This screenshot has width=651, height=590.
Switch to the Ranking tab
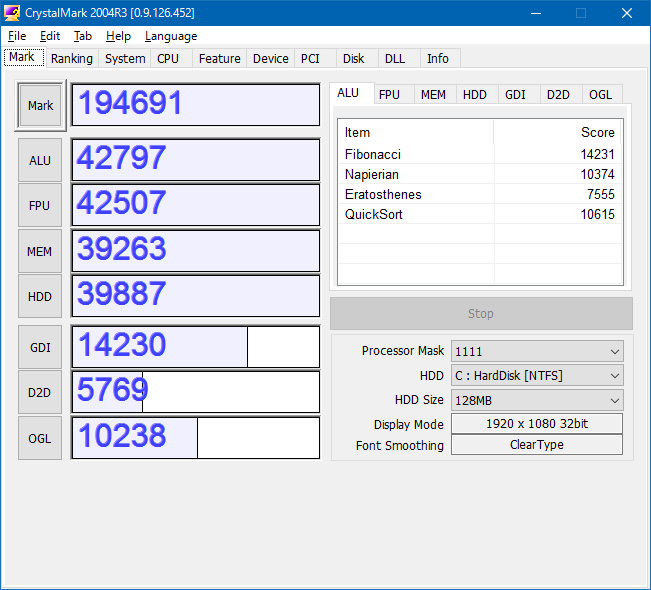[72, 59]
